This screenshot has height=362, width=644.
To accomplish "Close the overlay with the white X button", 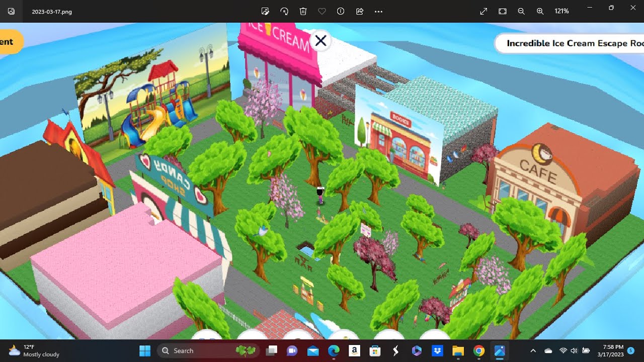I will [x=320, y=41].
